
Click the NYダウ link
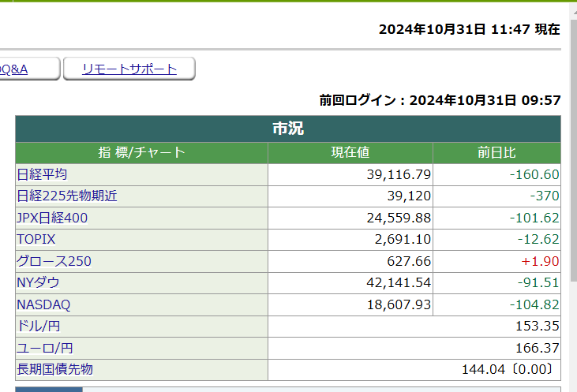[x=38, y=282]
